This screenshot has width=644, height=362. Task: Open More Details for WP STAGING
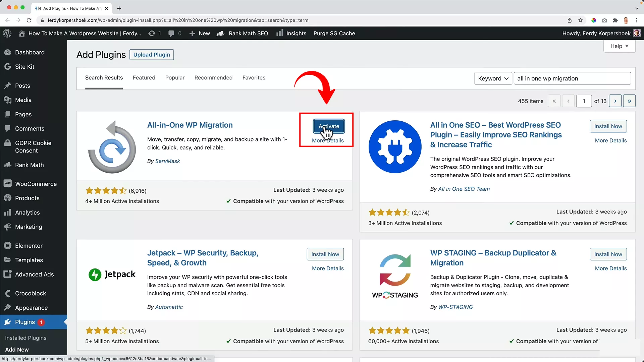(610, 268)
